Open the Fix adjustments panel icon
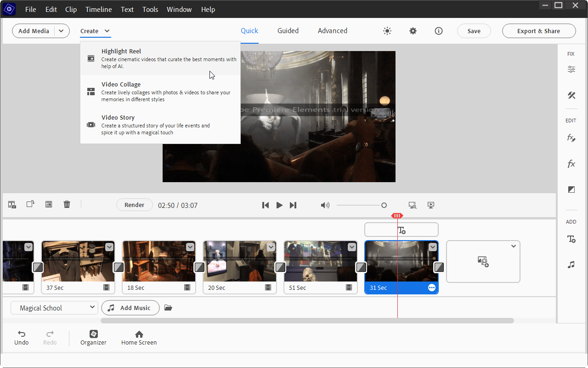Screen dimensions: 588x368 coord(571,69)
